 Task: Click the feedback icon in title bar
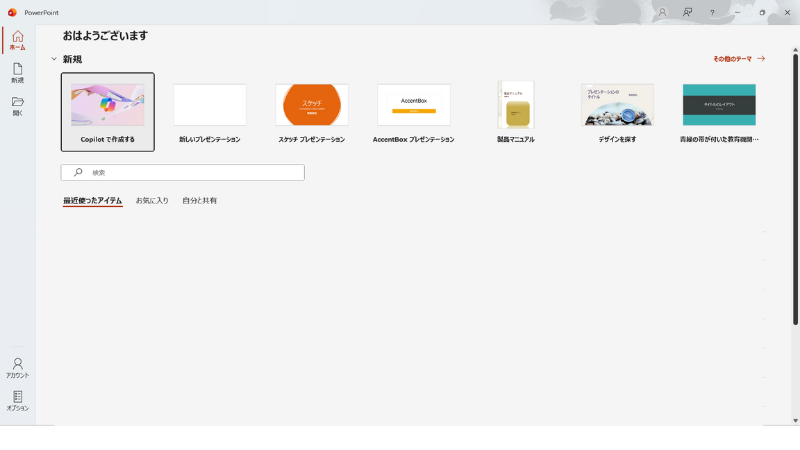[x=687, y=12]
